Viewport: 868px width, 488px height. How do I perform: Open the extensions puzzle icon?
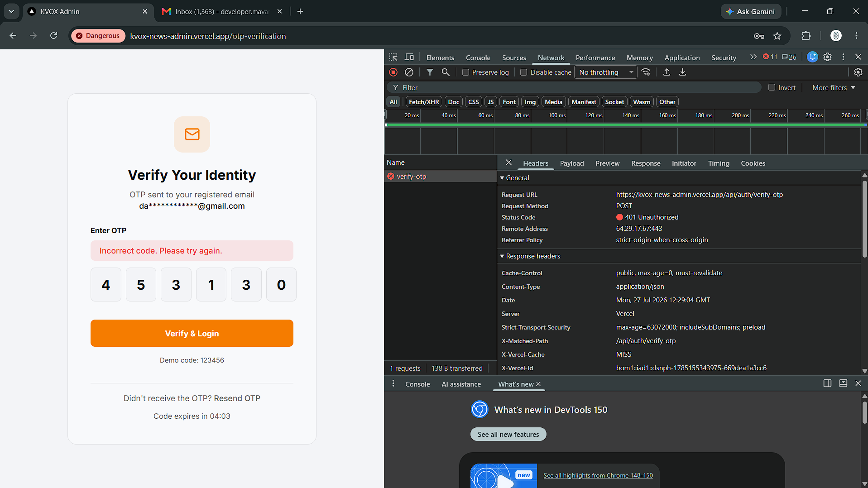(806, 36)
